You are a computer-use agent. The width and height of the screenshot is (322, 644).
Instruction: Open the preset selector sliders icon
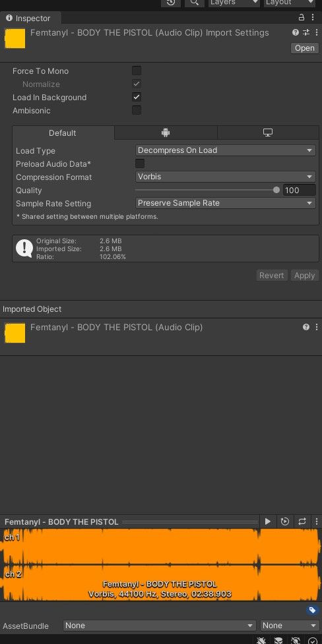point(306,32)
